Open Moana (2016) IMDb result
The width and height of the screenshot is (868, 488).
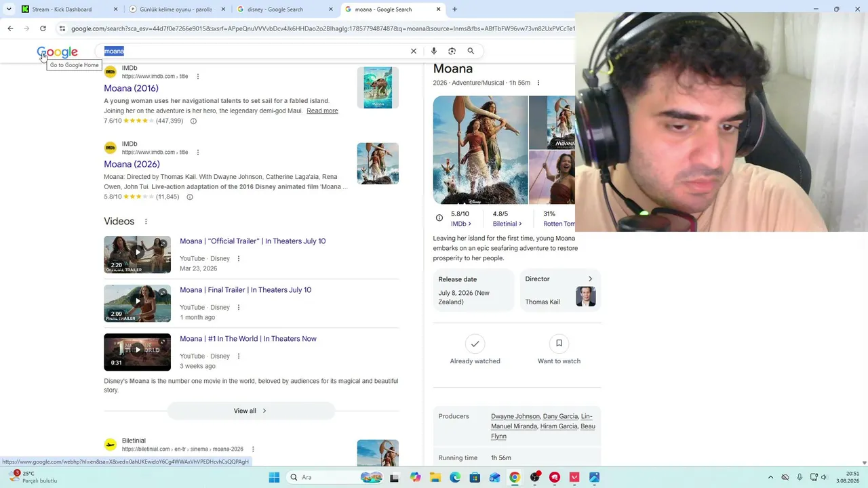tap(131, 89)
